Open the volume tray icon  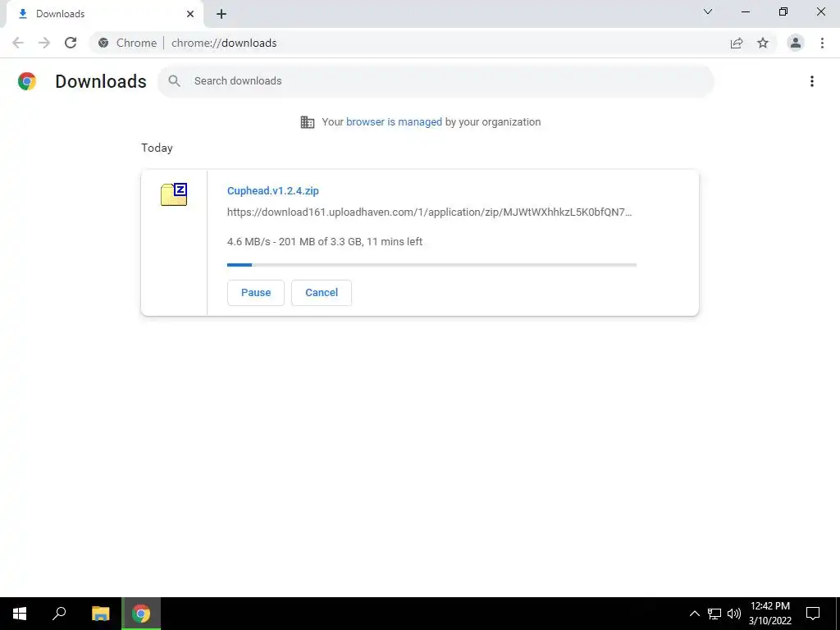tap(734, 614)
